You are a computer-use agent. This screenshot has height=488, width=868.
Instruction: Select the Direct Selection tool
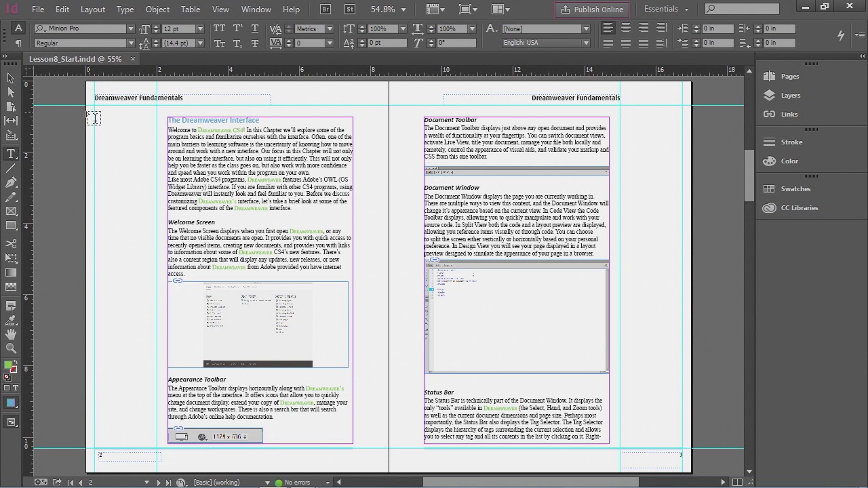(x=11, y=92)
